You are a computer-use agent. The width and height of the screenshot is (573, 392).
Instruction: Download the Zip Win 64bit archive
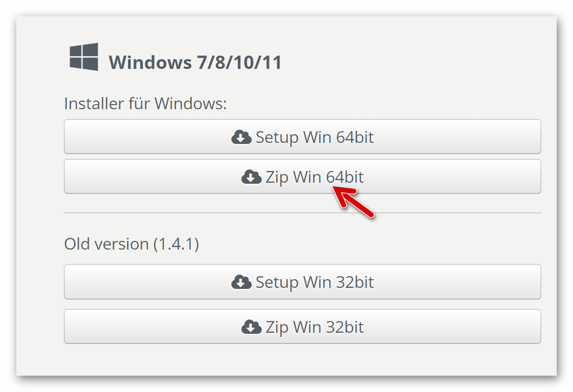[x=302, y=177]
